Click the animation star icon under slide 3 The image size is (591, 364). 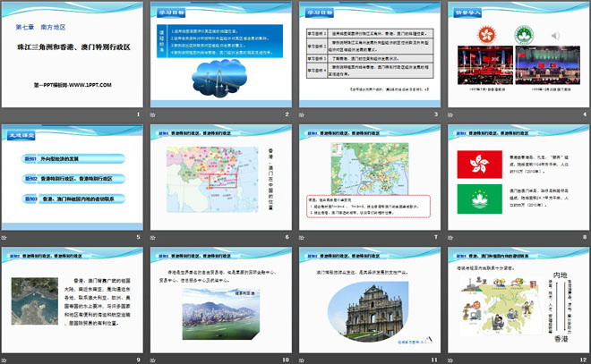(x=302, y=115)
